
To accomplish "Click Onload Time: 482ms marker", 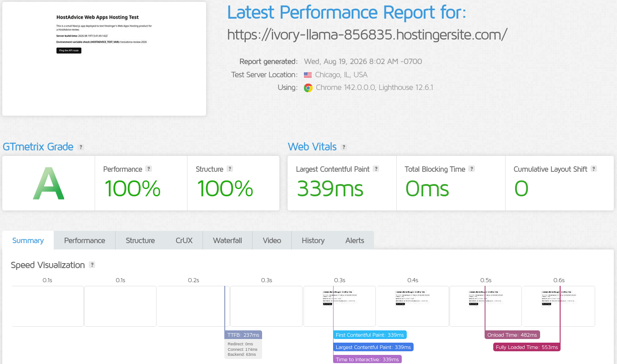I will [512, 335].
